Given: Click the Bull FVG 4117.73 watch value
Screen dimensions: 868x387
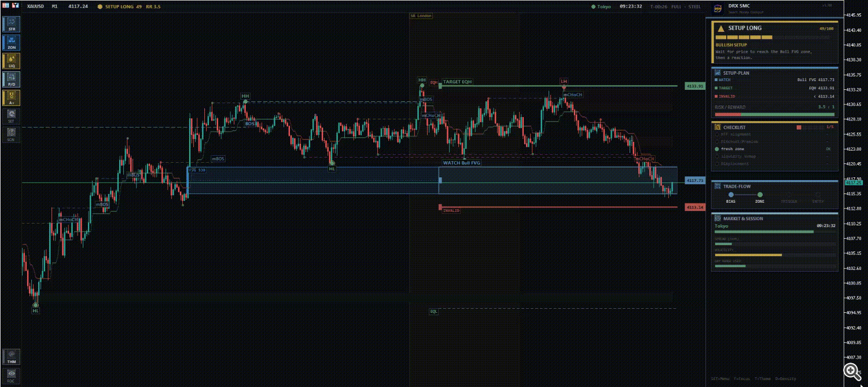Looking at the screenshot, I should pos(816,80).
